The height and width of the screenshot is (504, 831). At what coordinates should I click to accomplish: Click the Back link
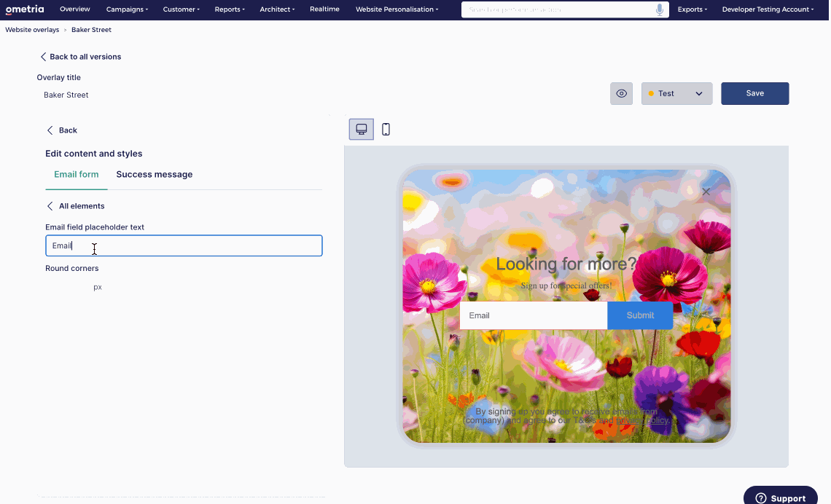(x=62, y=130)
